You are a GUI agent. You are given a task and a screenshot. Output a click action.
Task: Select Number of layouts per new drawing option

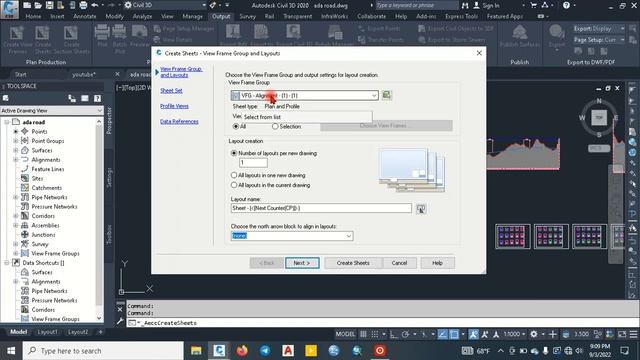pyautogui.click(x=234, y=153)
